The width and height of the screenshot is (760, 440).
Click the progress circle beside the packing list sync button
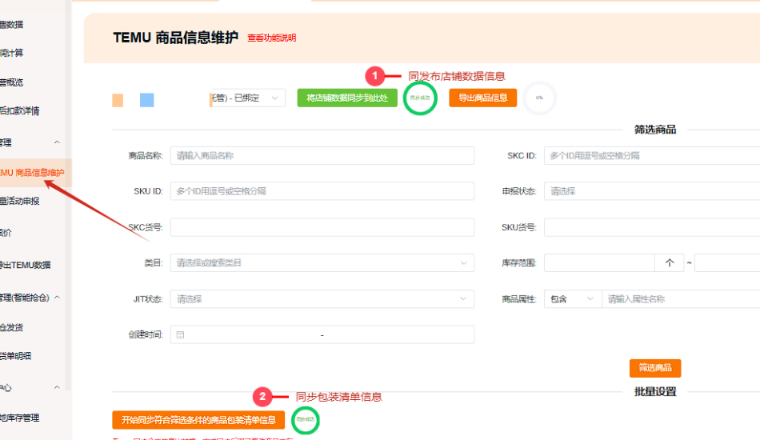tap(305, 420)
